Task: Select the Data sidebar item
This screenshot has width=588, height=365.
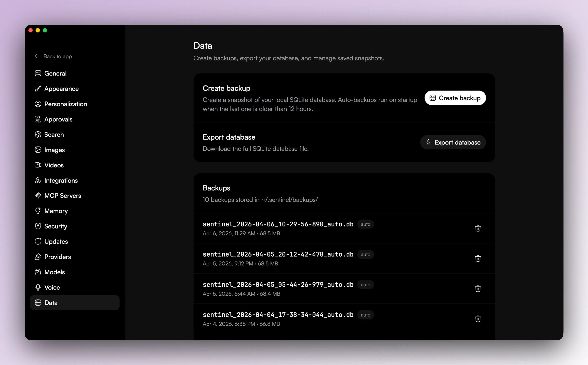Action: (x=75, y=303)
